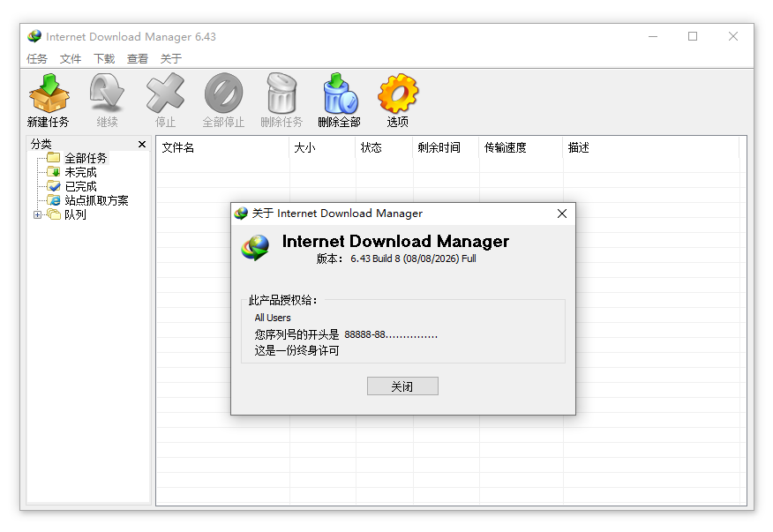Maximize the Internet Download Manager window
The height and width of the screenshot is (532, 773).
693,36
